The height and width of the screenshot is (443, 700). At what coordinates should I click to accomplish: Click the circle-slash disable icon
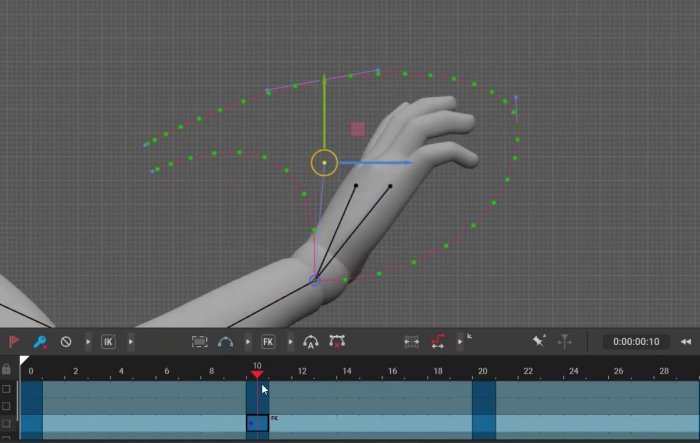(66, 341)
